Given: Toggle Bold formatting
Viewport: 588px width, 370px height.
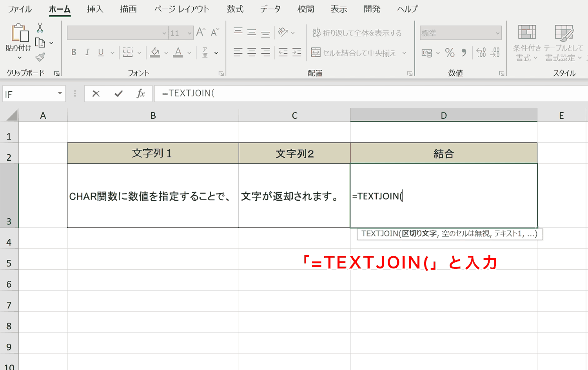Looking at the screenshot, I should tap(74, 52).
